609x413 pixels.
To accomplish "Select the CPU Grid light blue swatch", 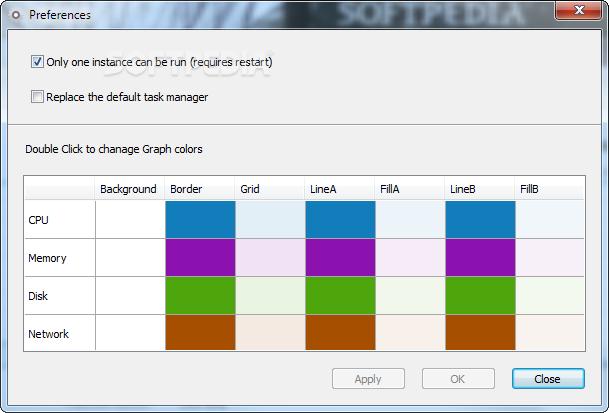I will pos(270,220).
